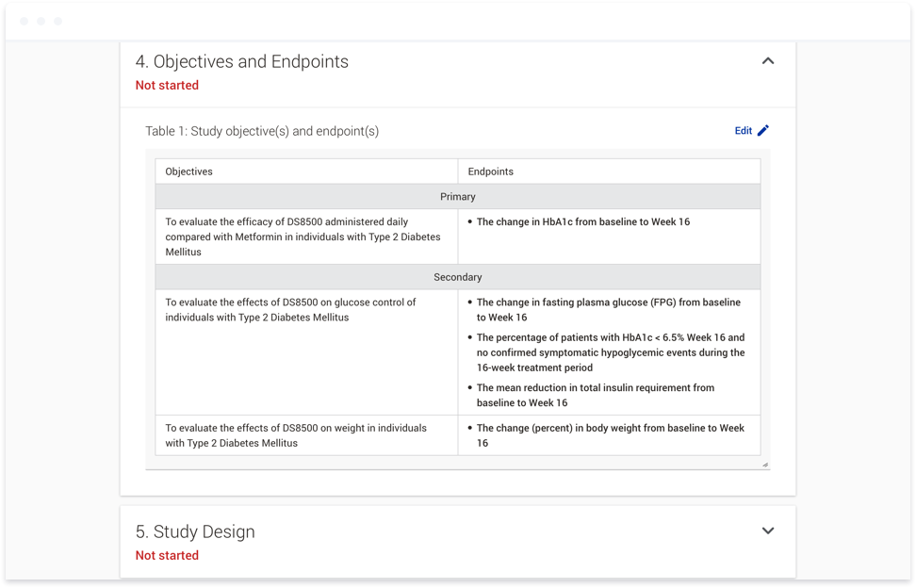Screen dimensions: 916x588
Task: Click the first gray window dot
Action: point(24,21)
